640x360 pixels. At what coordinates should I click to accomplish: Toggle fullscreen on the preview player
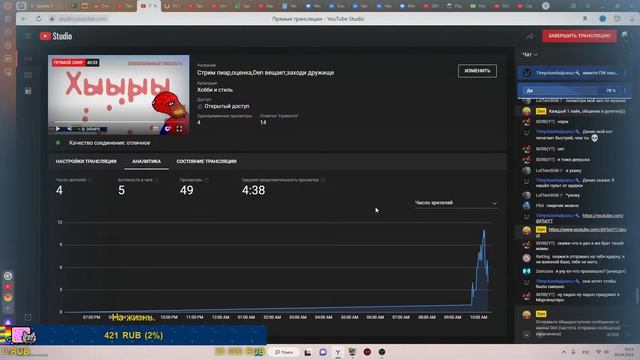click(179, 129)
